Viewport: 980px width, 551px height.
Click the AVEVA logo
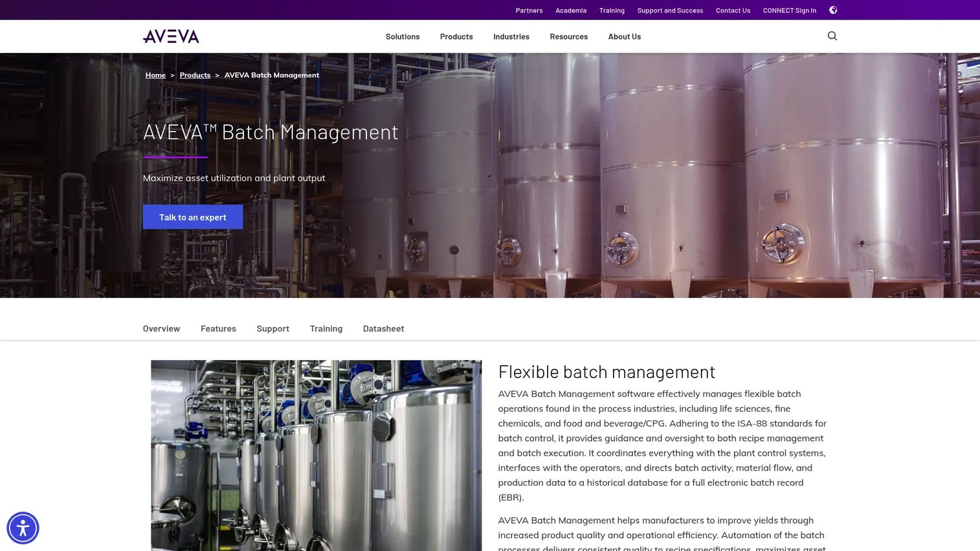(x=171, y=36)
